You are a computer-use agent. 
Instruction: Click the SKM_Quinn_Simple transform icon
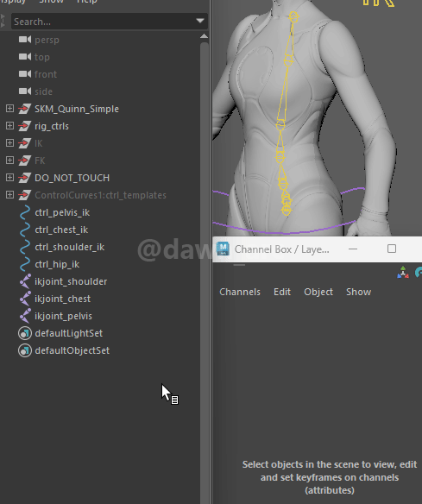[x=25, y=109]
